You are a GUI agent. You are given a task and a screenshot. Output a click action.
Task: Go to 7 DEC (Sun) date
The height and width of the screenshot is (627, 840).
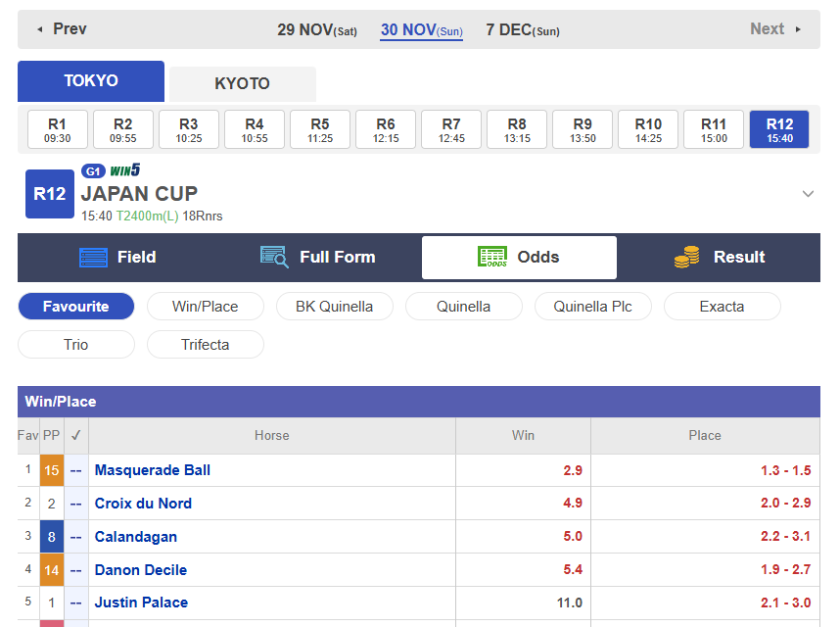pos(523,30)
